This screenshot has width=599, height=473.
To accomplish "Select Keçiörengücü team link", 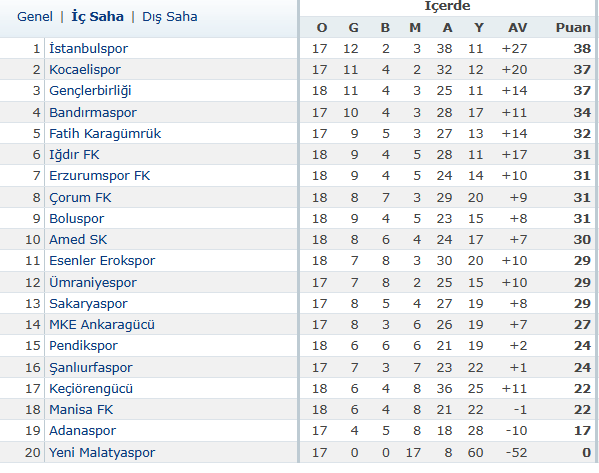I will 91,389.
